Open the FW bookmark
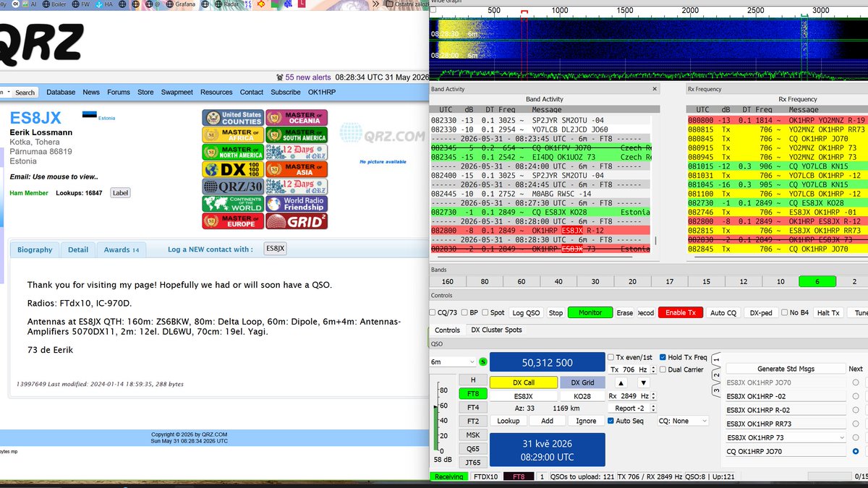Screen dimensions: 868x488 [80, 4]
